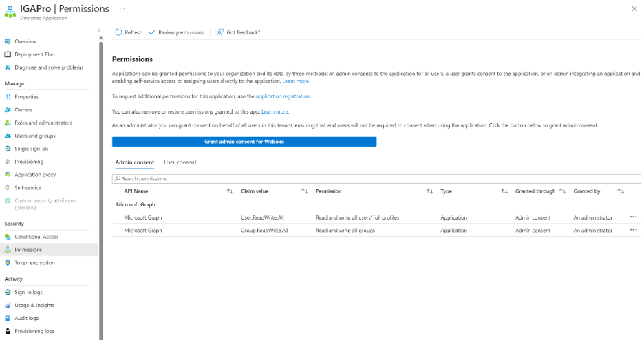
Task: Click Diagnose and solve problems wrench icon
Action: pos(8,67)
